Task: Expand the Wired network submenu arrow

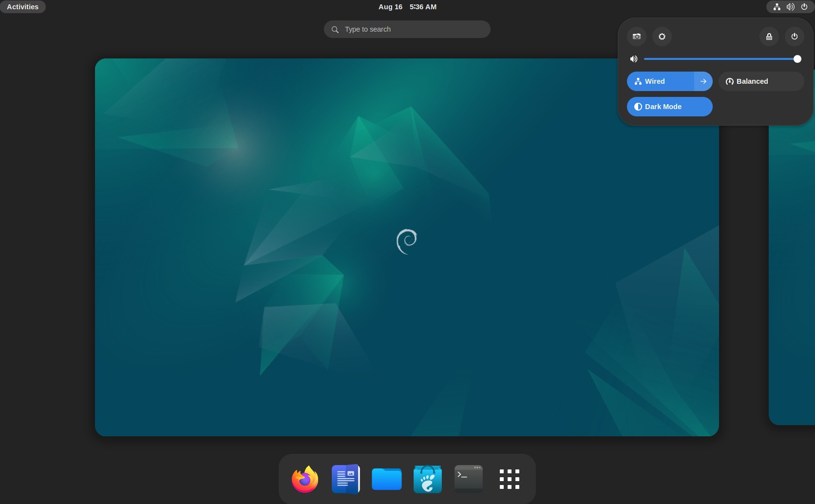Action: click(x=703, y=81)
